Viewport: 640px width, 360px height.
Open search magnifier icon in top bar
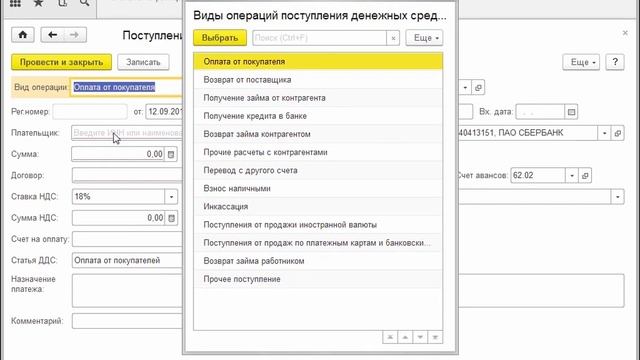coord(84,3)
